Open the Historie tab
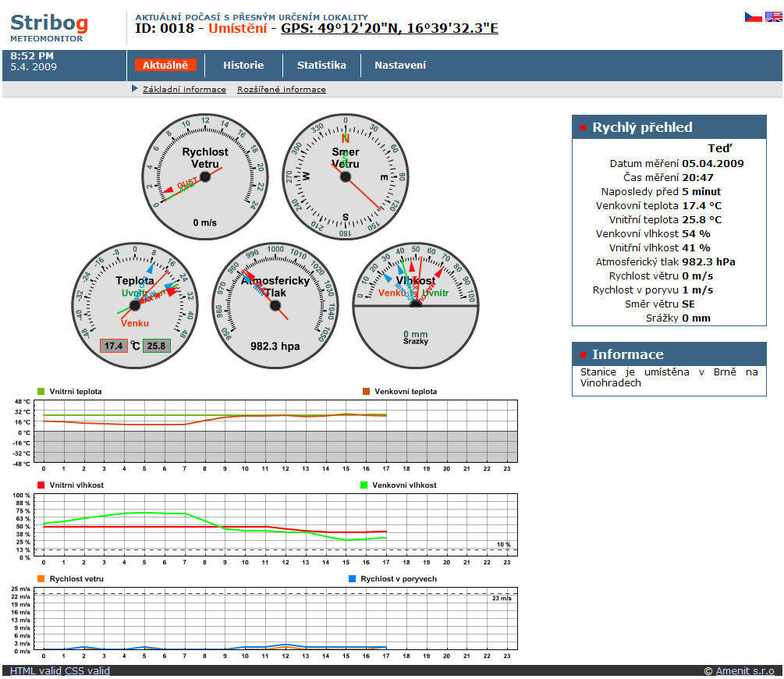 coord(243,66)
